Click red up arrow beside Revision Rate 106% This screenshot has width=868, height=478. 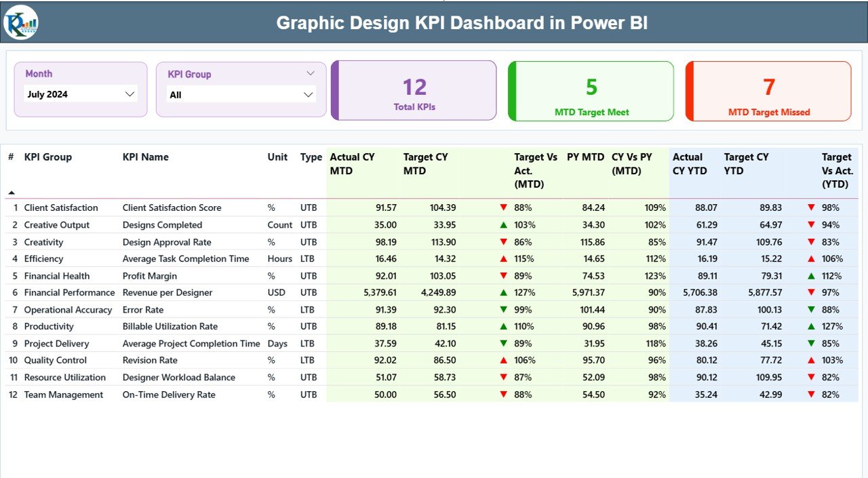pyautogui.click(x=502, y=360)
